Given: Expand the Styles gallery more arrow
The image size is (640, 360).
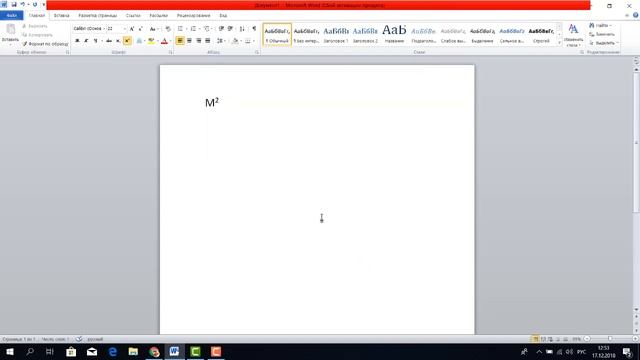Looking at the screenshot, I should click(x=559, y=42).
